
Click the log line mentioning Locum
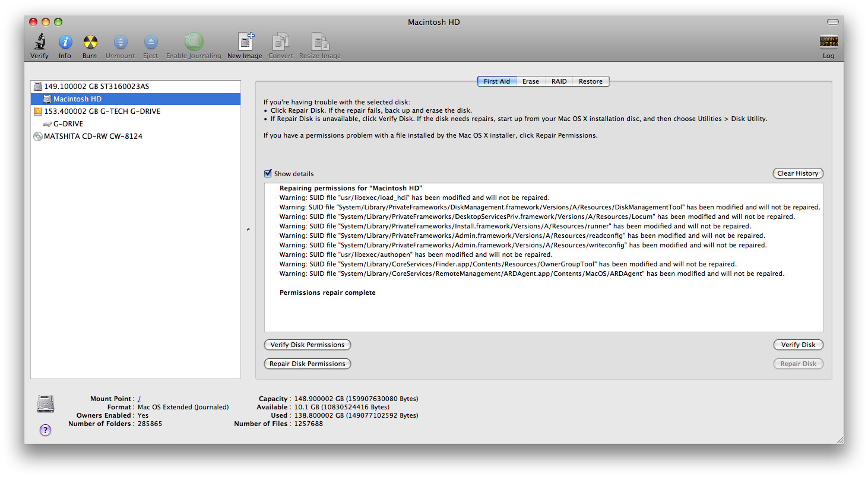(x=537, y=217)
